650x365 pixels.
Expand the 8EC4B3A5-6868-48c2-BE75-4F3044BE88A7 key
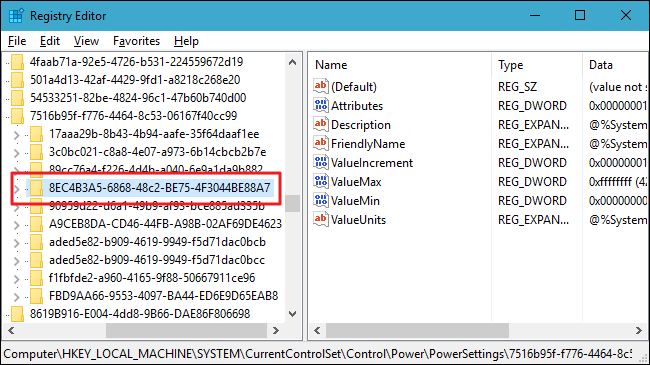point(16,189)
